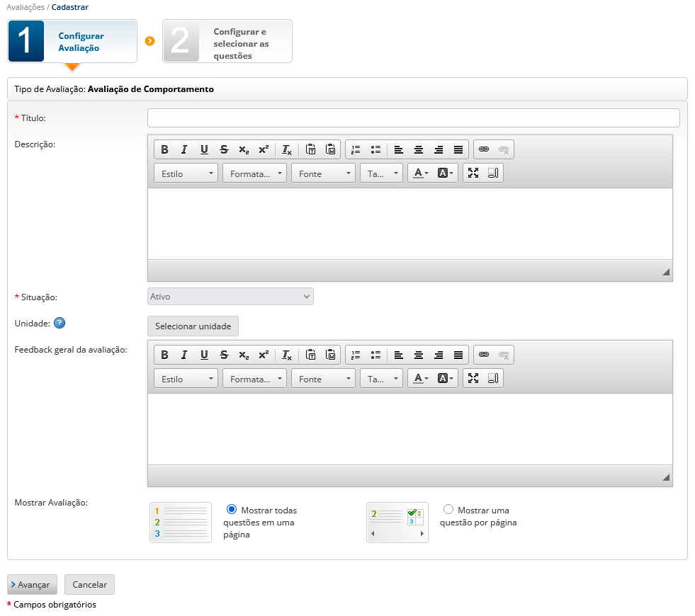Click the Selecionar unidade button
Screen dimensions: 695x616
[x=193, y=326]
